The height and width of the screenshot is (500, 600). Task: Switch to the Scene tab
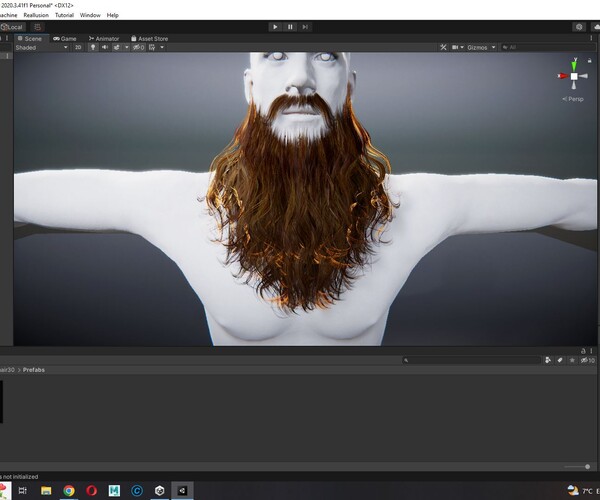[x=30, y=39]
